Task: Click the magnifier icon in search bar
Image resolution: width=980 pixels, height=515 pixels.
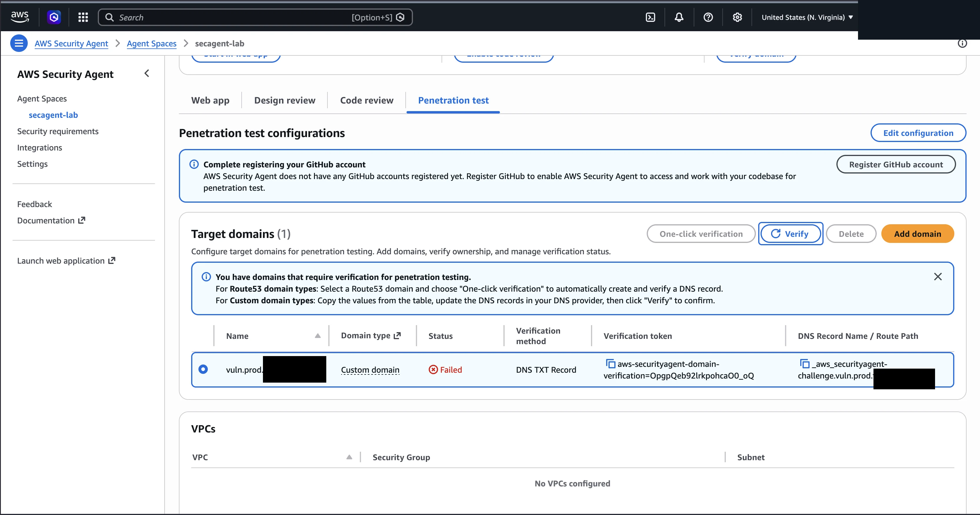Action: 109,17
